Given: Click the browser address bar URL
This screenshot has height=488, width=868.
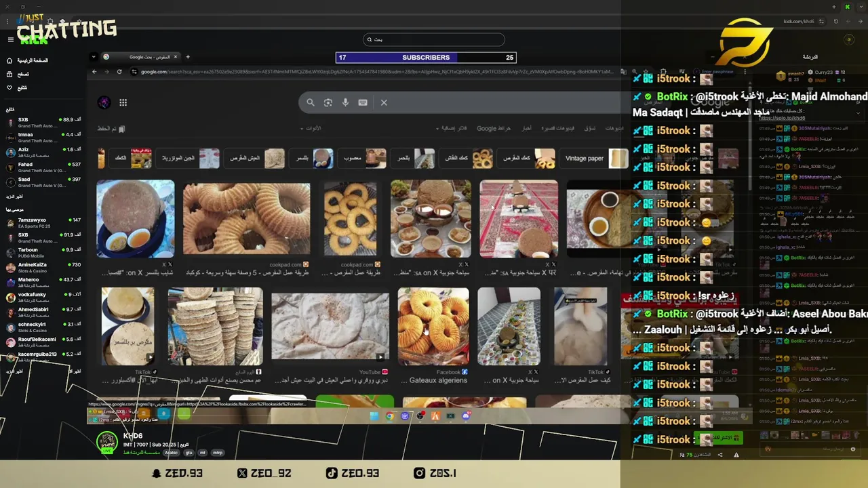Looking at the screenshot, I should coord(376,71).
